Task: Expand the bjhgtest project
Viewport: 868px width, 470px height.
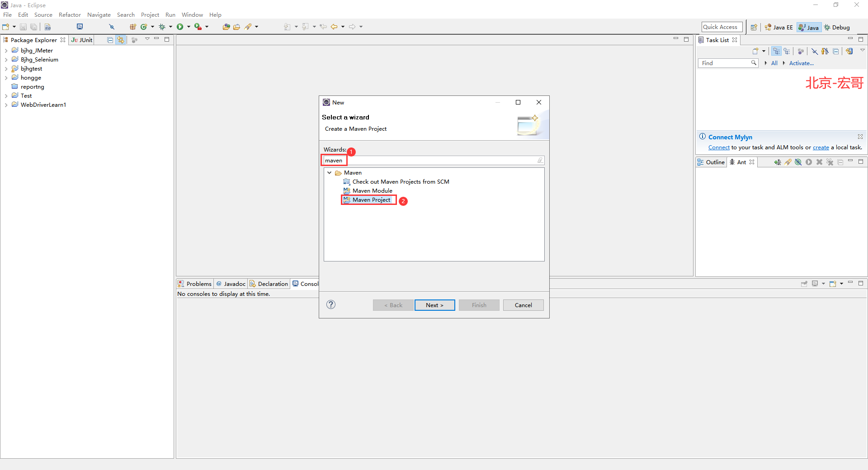Action: click(6, 69)
